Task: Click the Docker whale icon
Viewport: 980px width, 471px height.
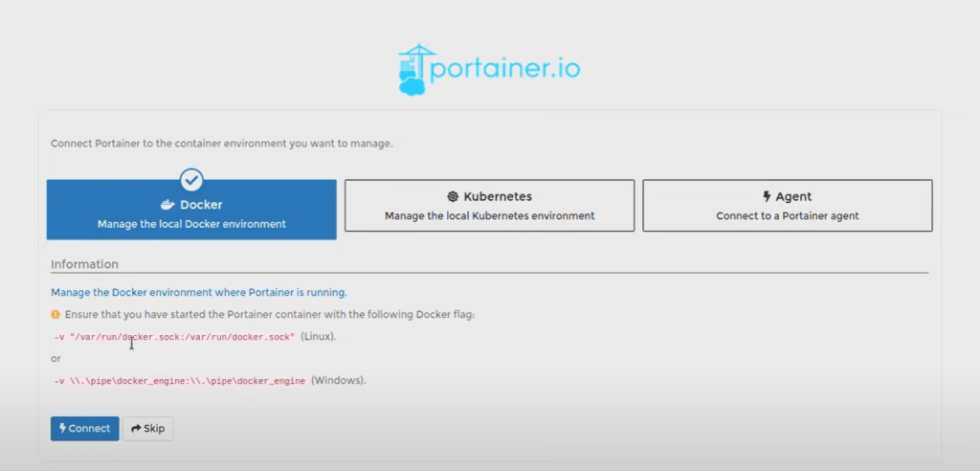Action: pyautogui.click(x=167, y=205)
